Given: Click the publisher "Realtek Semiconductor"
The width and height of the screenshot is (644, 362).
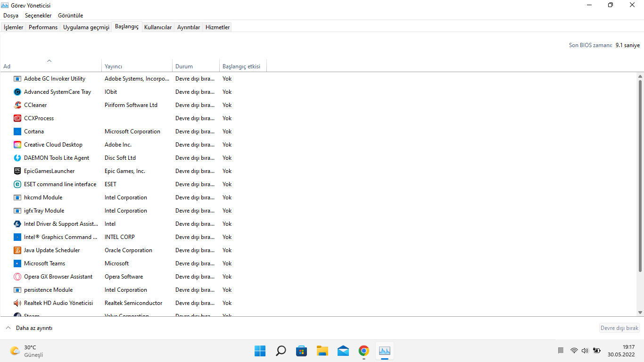Looking at the screenshot, I should pos(133,303).
